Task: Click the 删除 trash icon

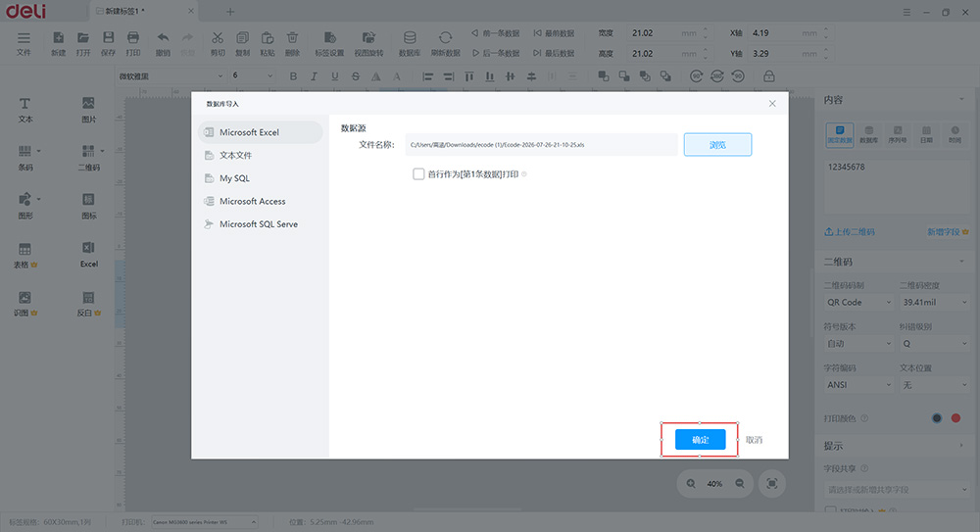Action: pos(292,43)
